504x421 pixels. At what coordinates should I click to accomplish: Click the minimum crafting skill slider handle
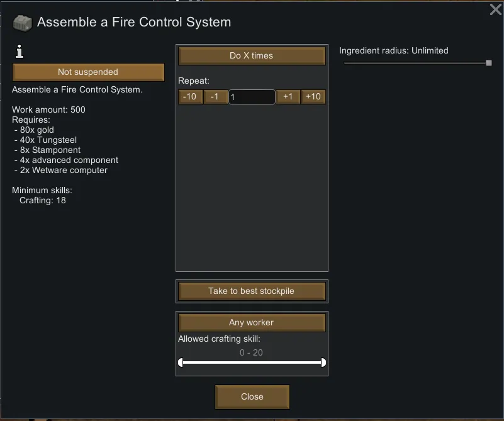point(181,362)
